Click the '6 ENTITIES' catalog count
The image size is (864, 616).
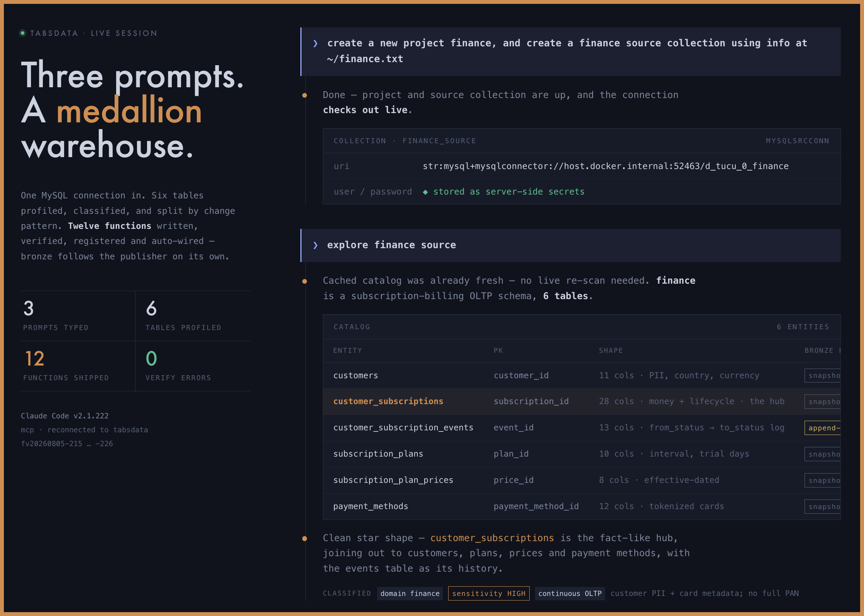(x=803, y=327)
